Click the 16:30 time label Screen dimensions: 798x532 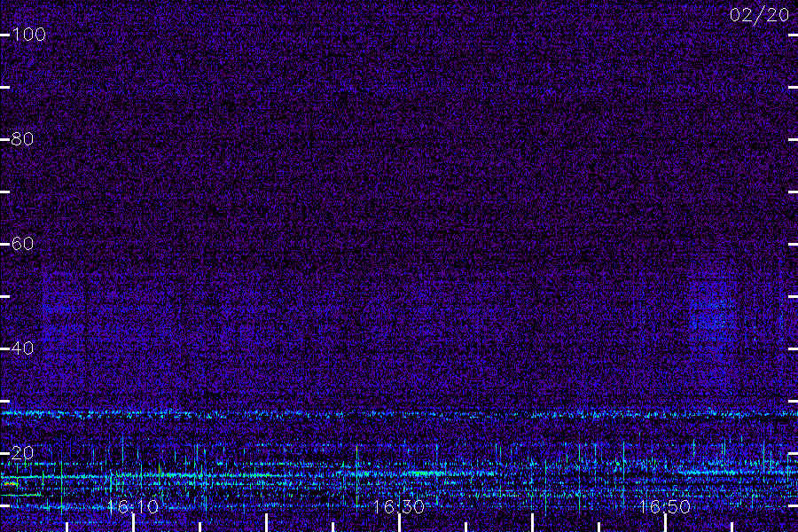pyautogui.click(x=398, y=506)
